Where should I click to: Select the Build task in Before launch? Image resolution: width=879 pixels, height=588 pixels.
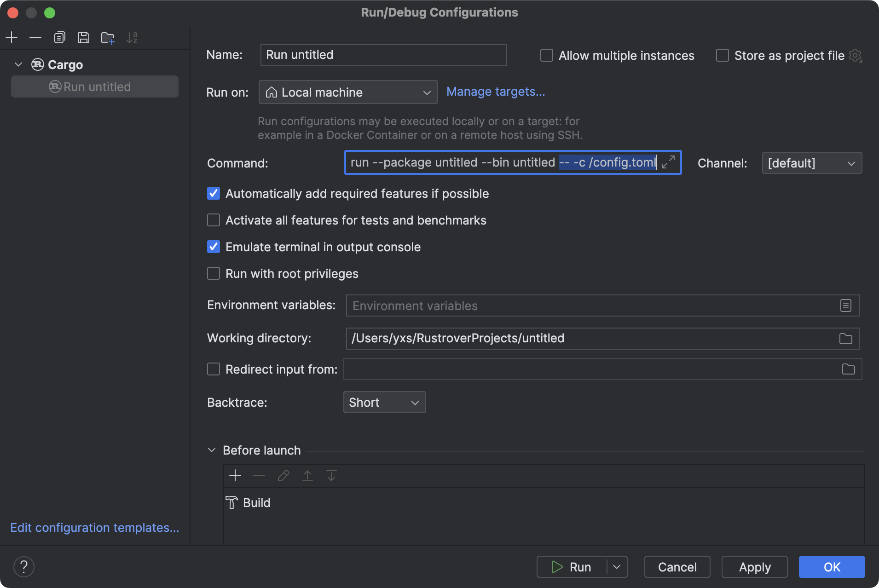[x=544, y=502]
